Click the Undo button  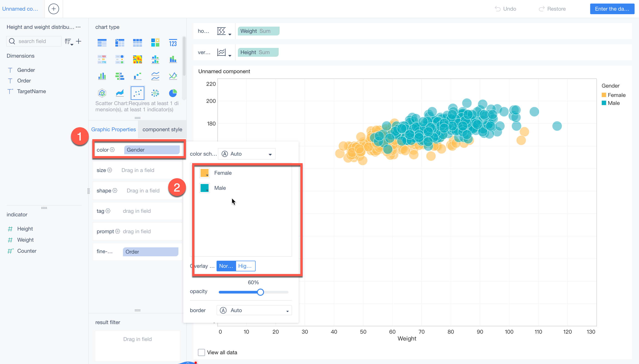505,9
